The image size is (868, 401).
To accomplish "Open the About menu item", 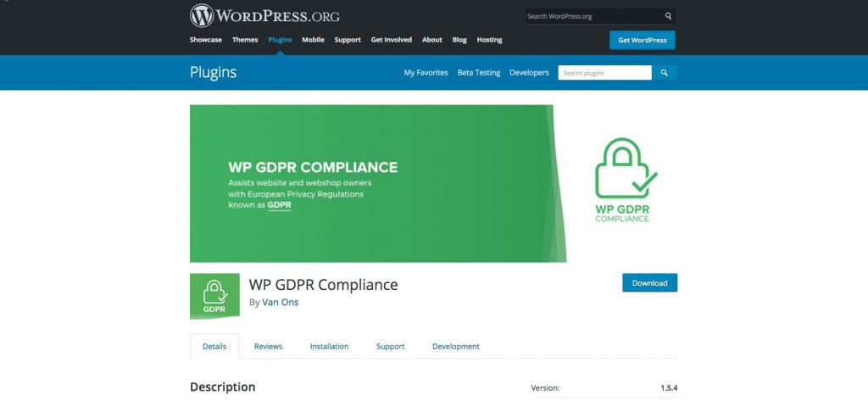I will click(x=431, y=40).
